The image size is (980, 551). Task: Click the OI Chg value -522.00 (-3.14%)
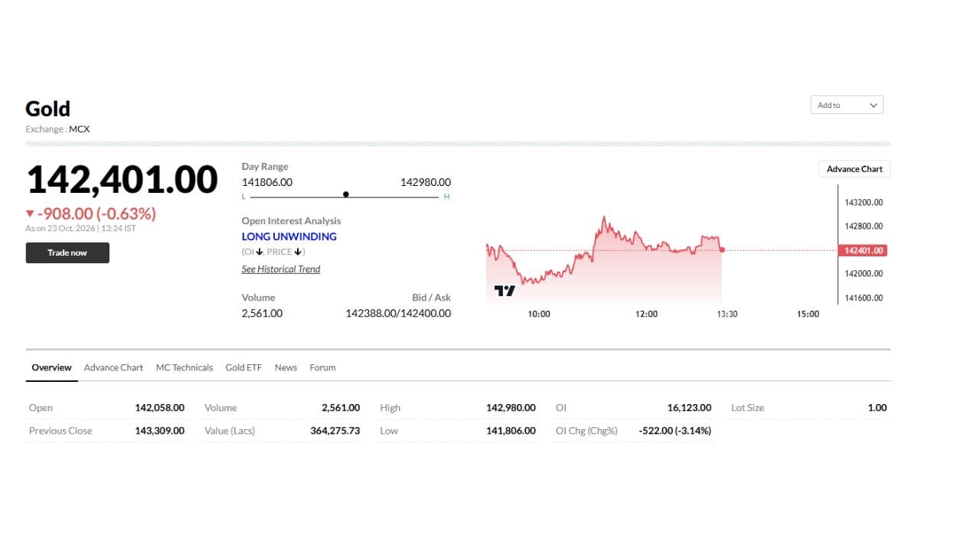pyautogui.click(x=675, y=431)
